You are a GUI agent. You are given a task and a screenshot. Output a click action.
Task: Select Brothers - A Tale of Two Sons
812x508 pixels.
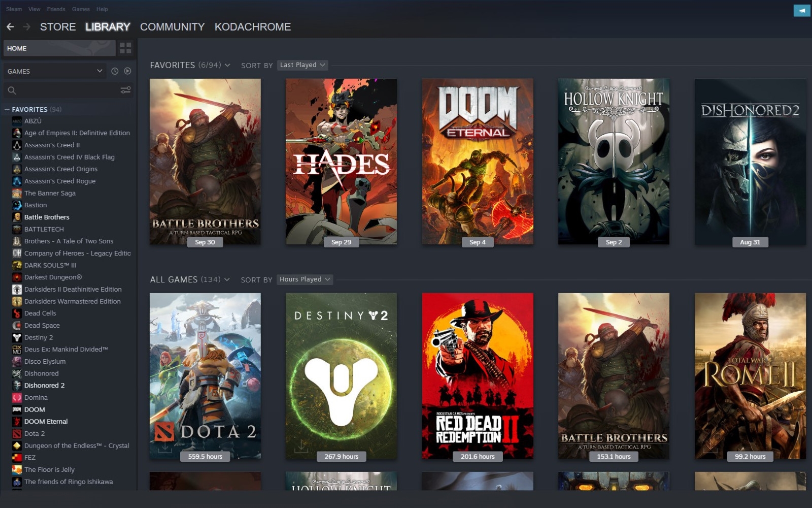[69, 241]
